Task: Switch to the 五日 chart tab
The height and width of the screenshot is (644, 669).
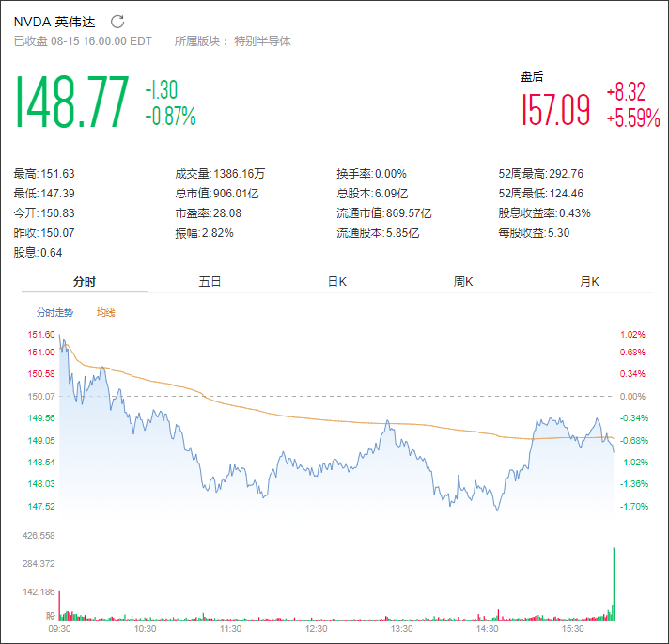Action: click(x=210, y=282)
